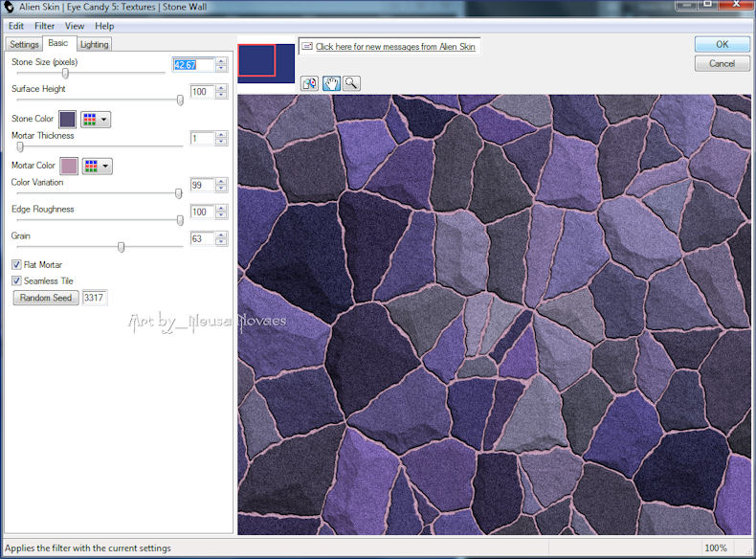Click the Edge Roughness slider handle
756x559 pixels.
(180, 220)
